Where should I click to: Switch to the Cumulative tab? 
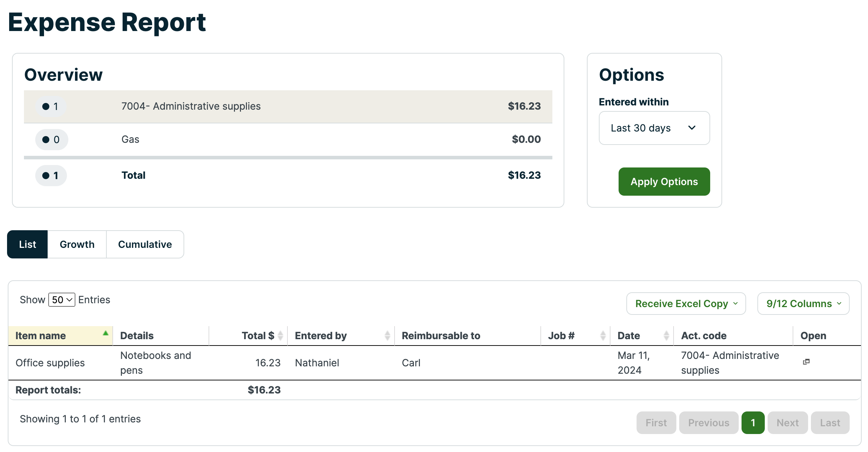point(145,244)
